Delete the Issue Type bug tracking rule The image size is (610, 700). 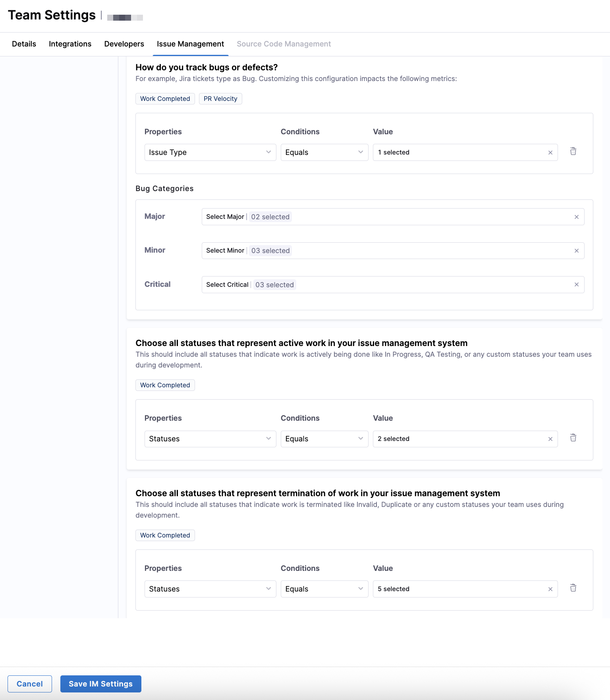573,151
